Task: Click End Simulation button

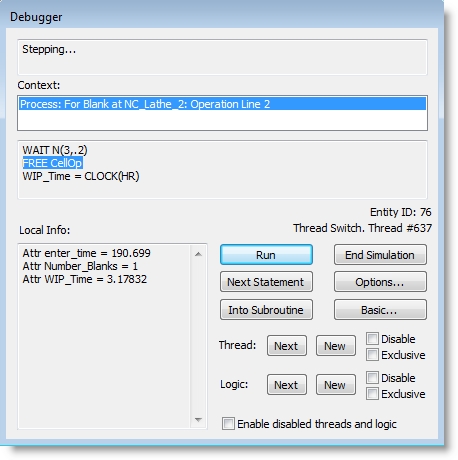Action: tap(380, 255)
